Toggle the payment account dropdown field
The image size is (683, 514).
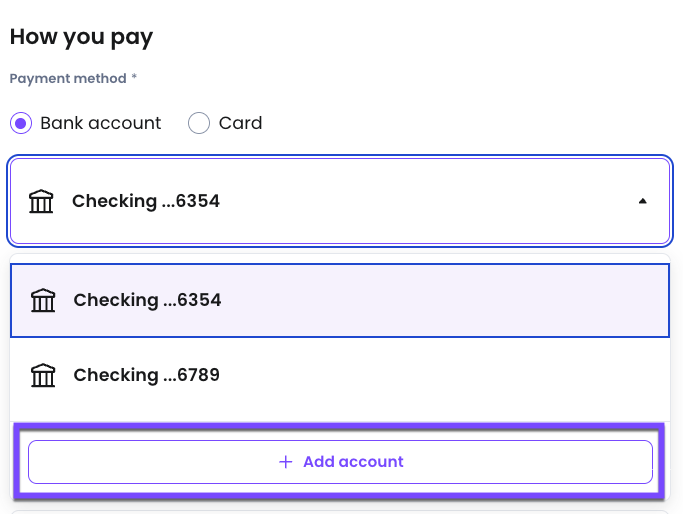pos(340,201)
